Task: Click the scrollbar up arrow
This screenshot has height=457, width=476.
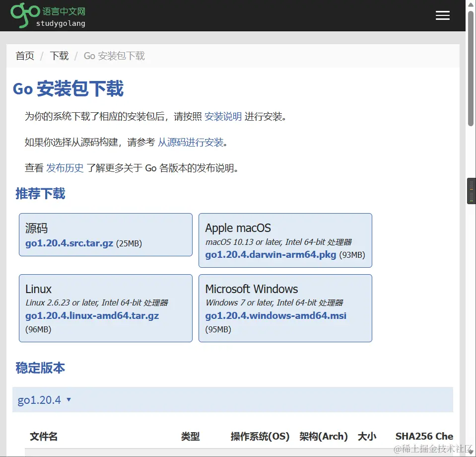Action: (x=471, y=5)
